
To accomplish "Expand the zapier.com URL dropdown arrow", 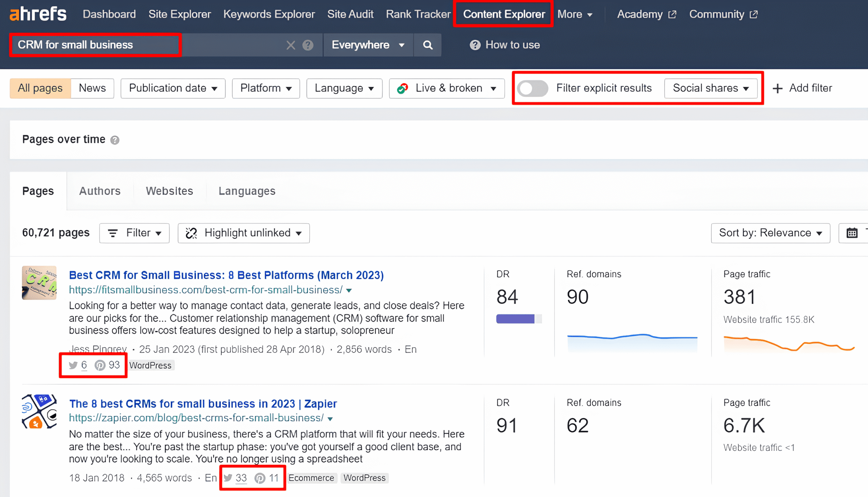I will 330,419.
